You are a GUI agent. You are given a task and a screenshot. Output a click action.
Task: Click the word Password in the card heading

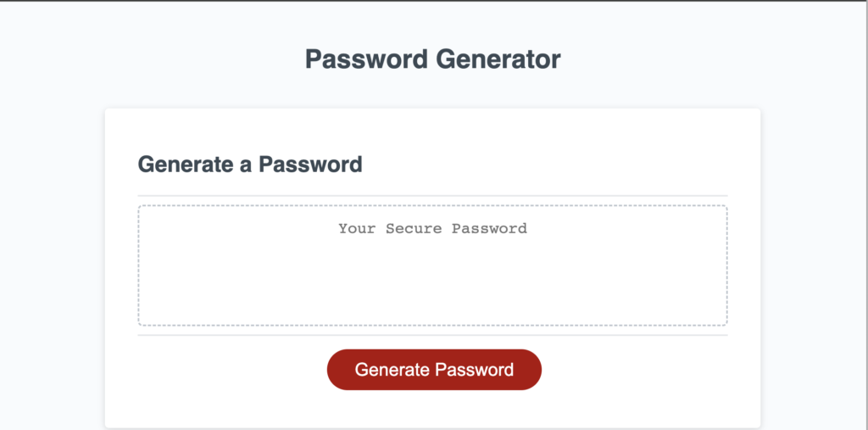(310, 164)
